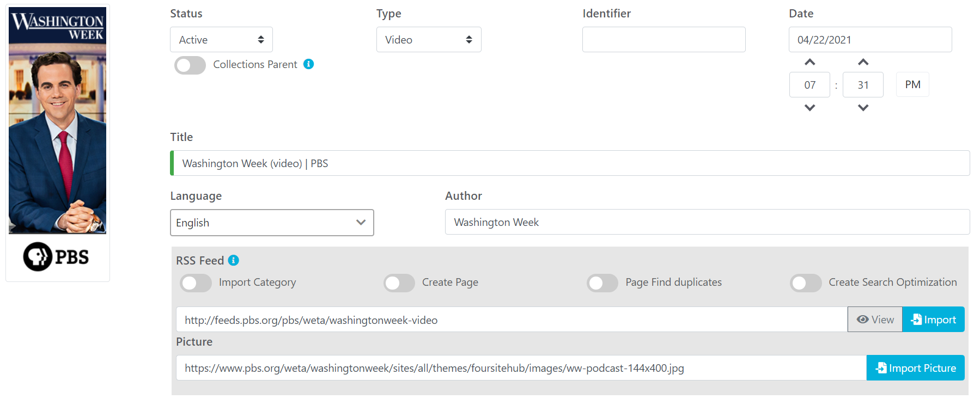Click the Washington Week PBS cover thumbnail
Screen dimensions: 980x405
pyautogui.click(x=58, y=143)
